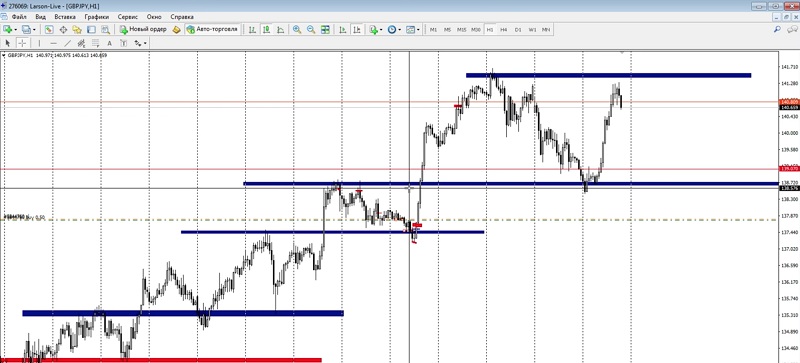The width and height of the screenshot is (800, 363).
Task: Draw a vertical line tool
Action: (x=39, y=43)
